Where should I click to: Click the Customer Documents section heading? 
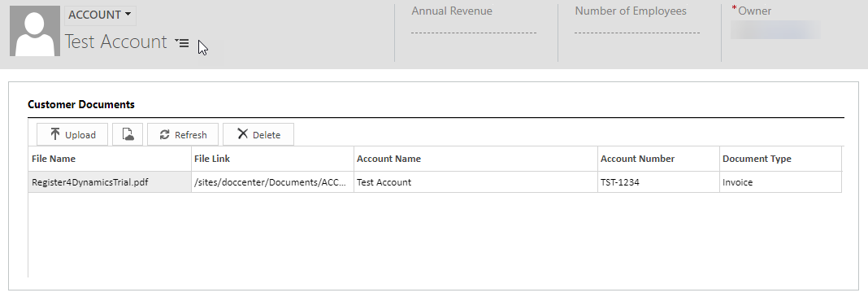(x=80, y=104)
